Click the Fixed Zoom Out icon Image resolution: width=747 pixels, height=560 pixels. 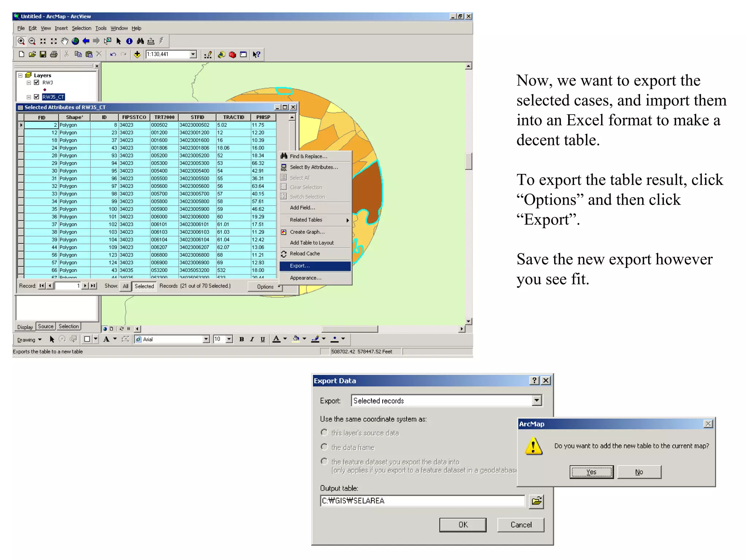(x=54, y=41)
